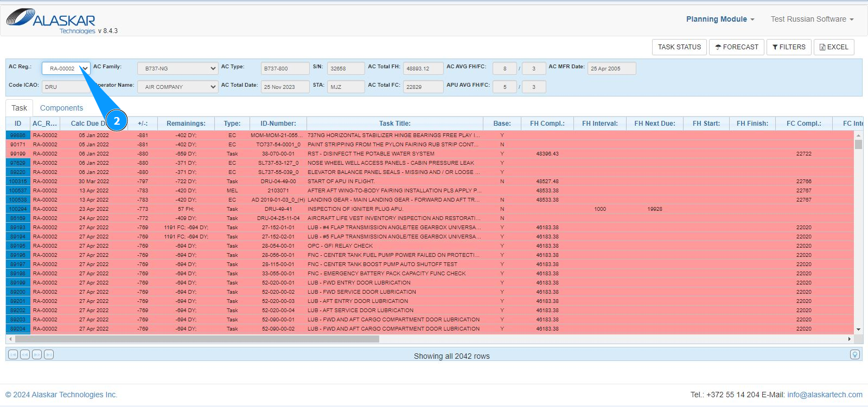This screenshot has width=868, height=407.
Task: Open the Planning Module menu
Action: pos(720,19)
